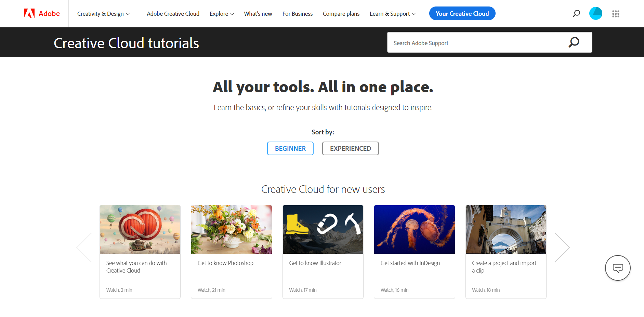Open 'Get started with InDesign' tutorial
644x317 pixels.
(x=410, y=263)
